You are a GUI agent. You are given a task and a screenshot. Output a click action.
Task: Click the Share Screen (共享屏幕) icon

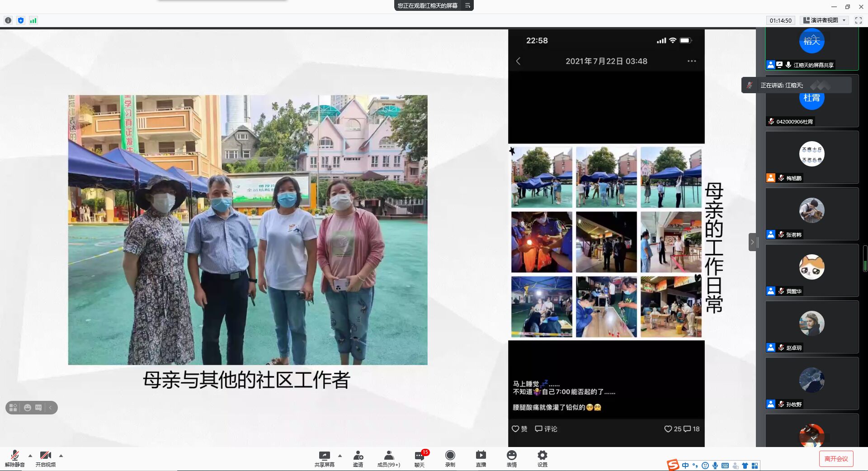tap(324, 456)
